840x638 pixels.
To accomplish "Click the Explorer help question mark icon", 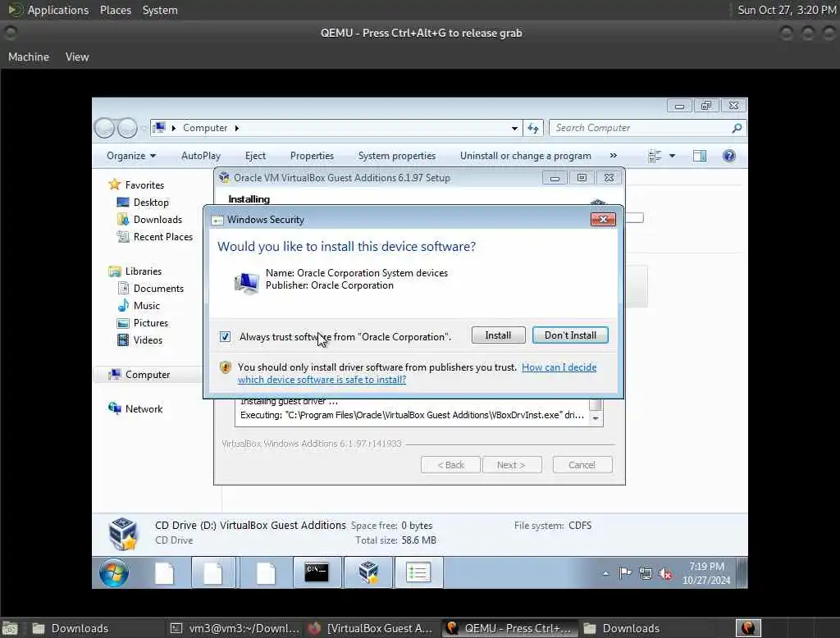I will click(729, 156).
